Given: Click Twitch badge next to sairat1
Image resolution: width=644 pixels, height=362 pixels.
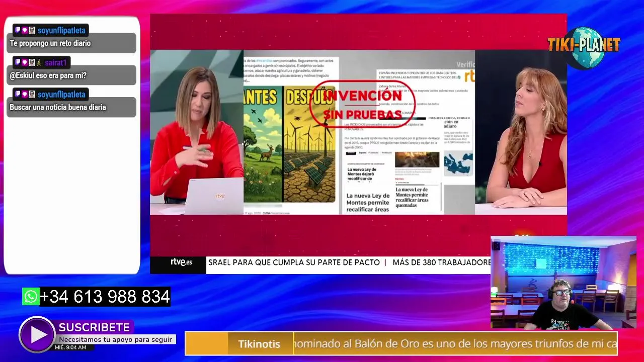Looking at the screenshot, I should tap(17, 63).
